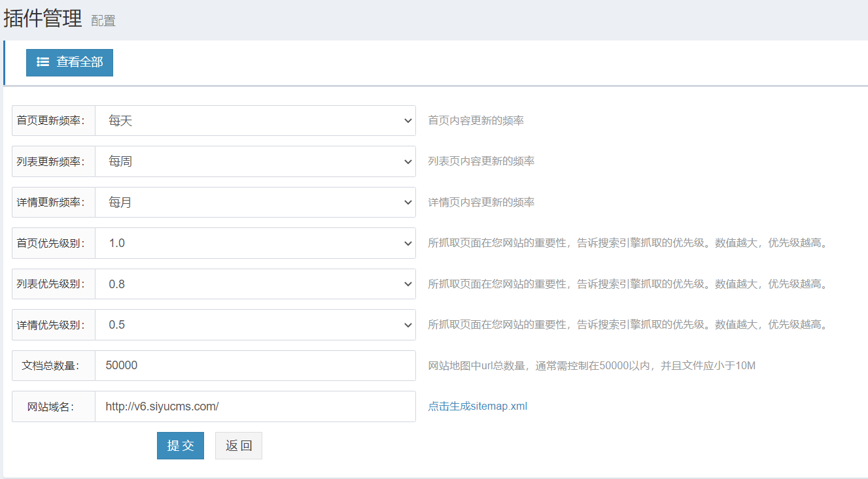The image size is (868, 479).
Task: Click the chevron arrow of 列表优先级别 select
Action: (408, 284)
